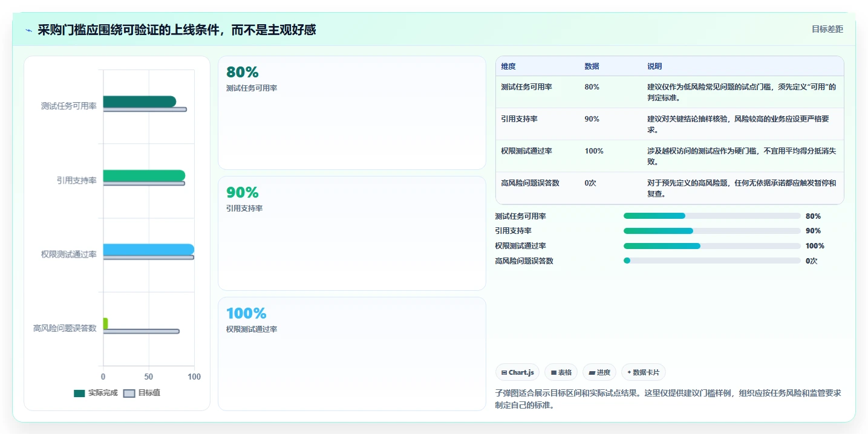The height and width of the screenshot is (434, 868).
Task: Click the 50 tick on chart x-axis
Action: 149,377
